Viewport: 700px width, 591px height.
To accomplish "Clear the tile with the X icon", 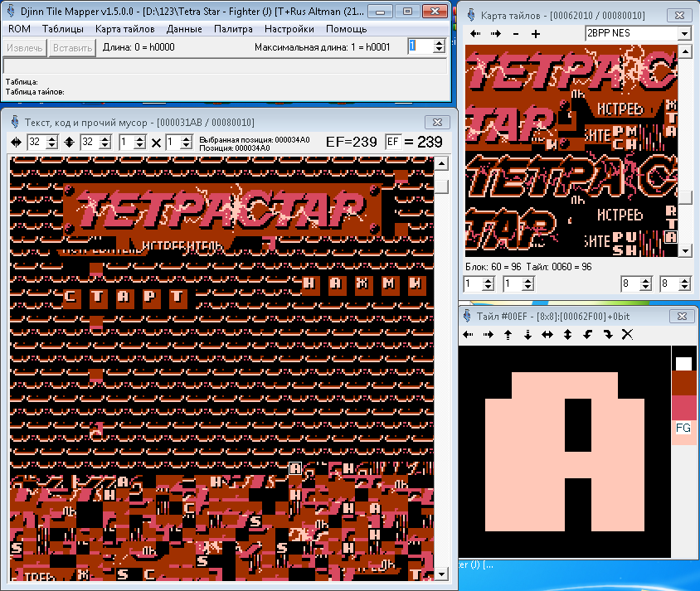I will tap(627, 335).
